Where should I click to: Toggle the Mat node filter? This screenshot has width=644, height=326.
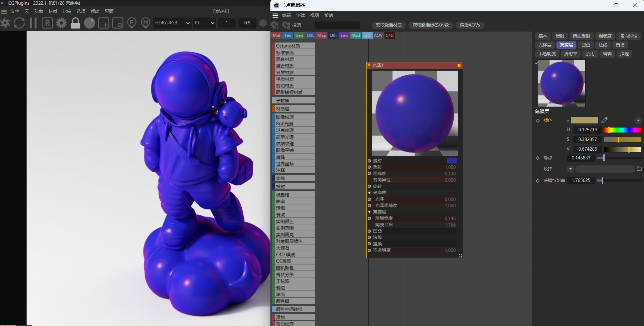(276, 35)
